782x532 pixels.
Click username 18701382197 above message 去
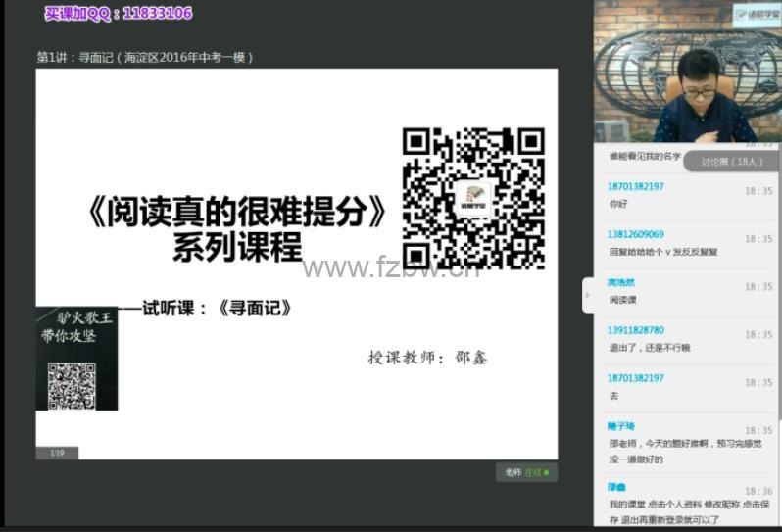point(635,378)
